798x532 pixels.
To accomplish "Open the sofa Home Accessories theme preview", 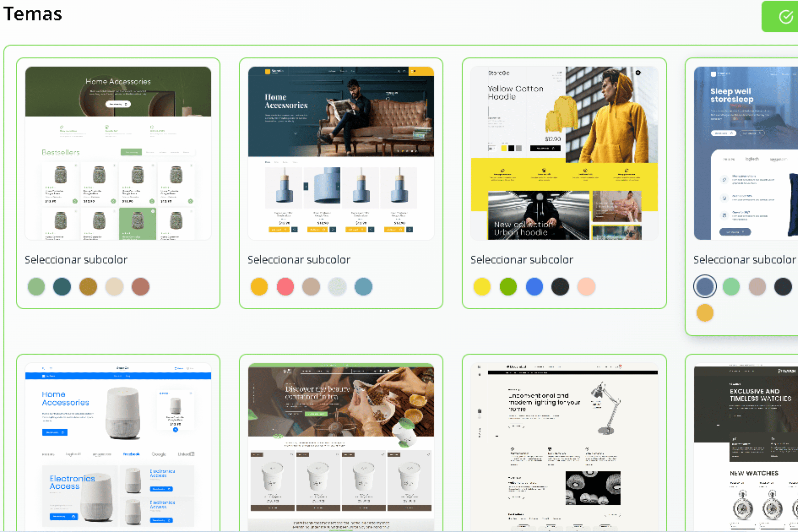I will [341, 153].
